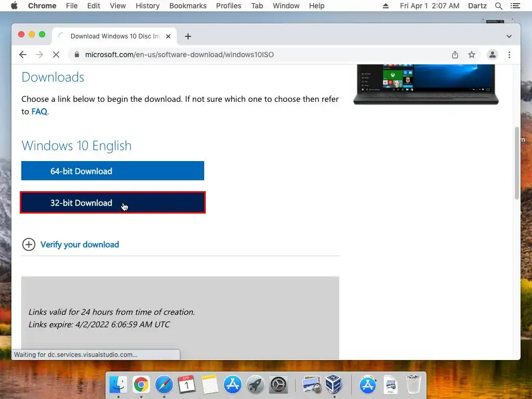
Task: Click the Dartz user name in menu bar
Action: point(477,6)
